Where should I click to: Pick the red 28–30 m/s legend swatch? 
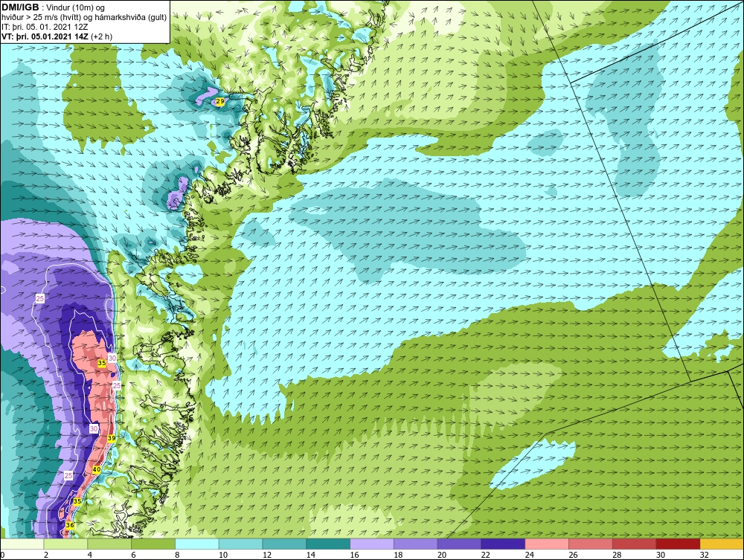[635, 544]
